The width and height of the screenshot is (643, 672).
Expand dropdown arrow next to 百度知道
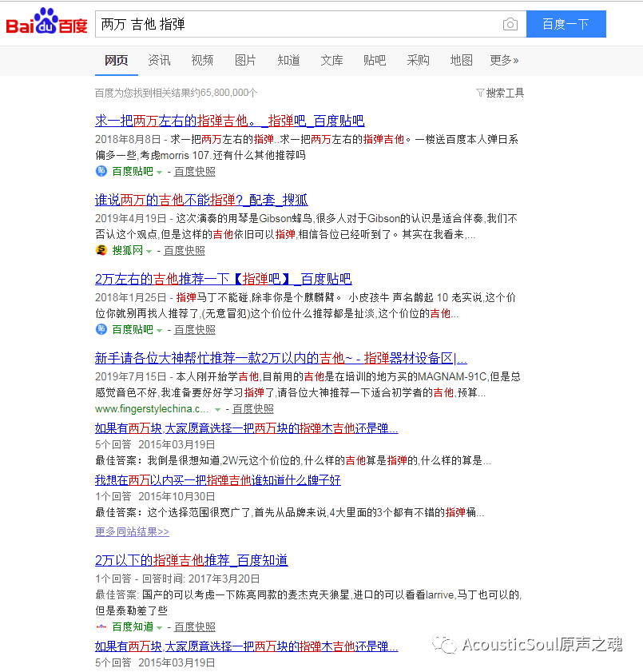tap(160, 628)
